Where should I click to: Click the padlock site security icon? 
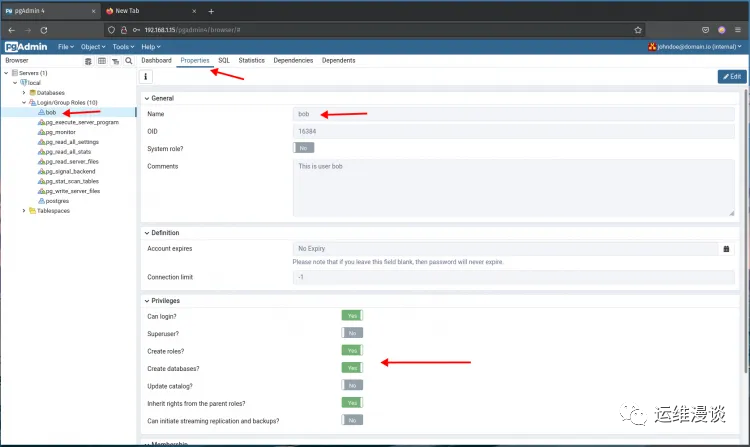124,30
